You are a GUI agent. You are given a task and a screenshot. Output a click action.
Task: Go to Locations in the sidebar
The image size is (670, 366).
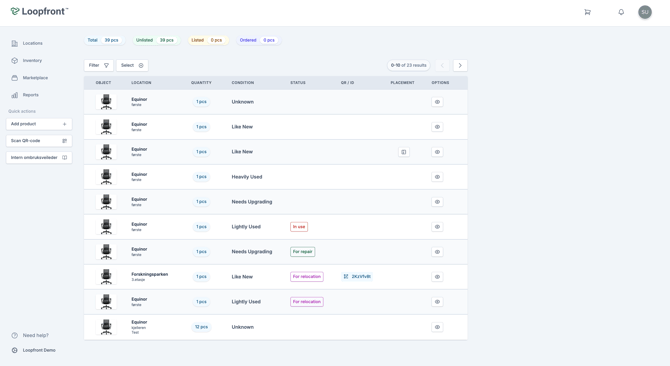tap(27, 43)
